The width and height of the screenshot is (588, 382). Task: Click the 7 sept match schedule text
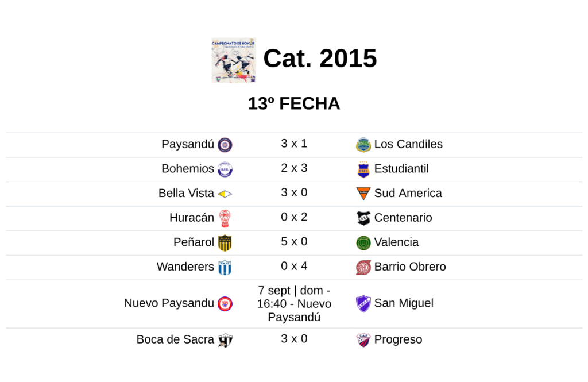coord(294,303)
